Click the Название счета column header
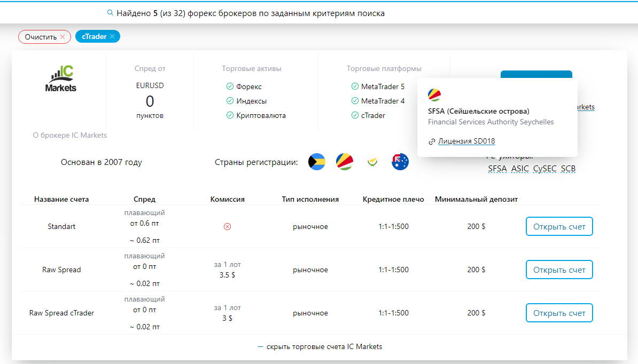 (61, 200)
